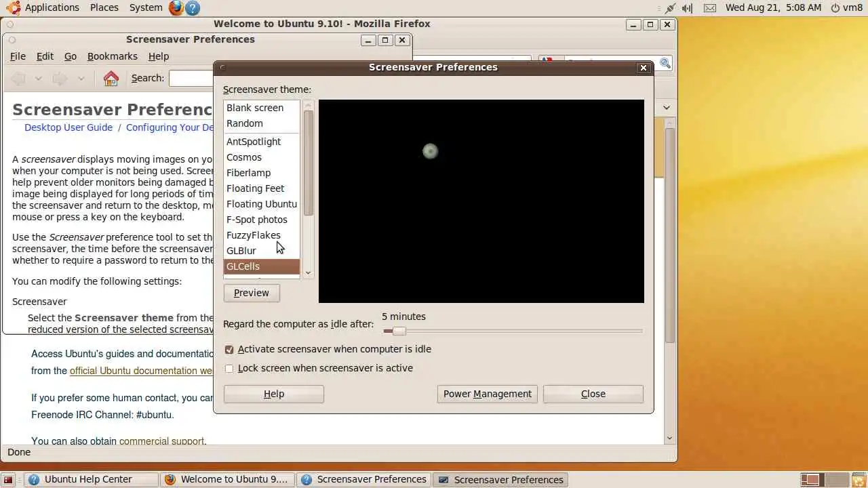
Task: Close the Screensaver Preferences dialog with X
Action: pyautogui.click(x=644, y=68)
